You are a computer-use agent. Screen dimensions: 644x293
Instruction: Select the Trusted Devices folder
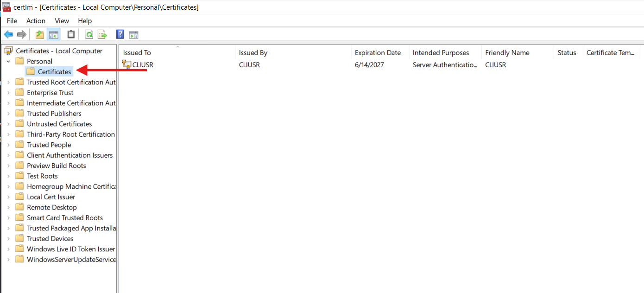pos(50,239)
